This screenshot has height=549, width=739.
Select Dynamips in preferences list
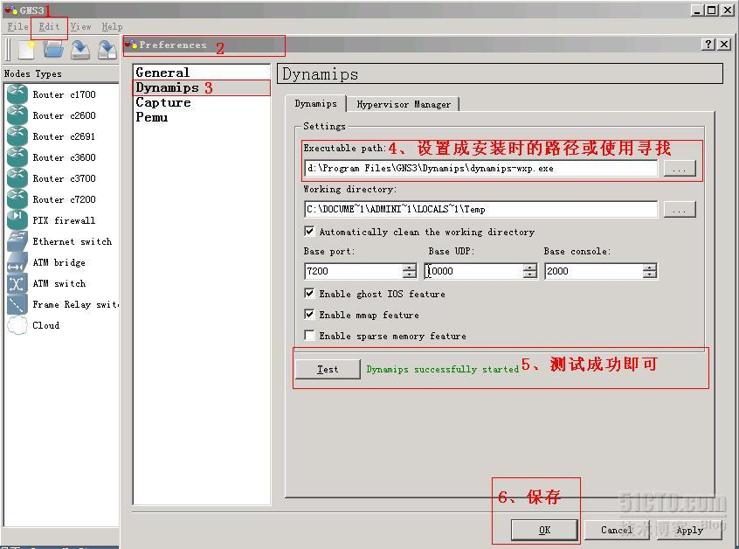167,88
